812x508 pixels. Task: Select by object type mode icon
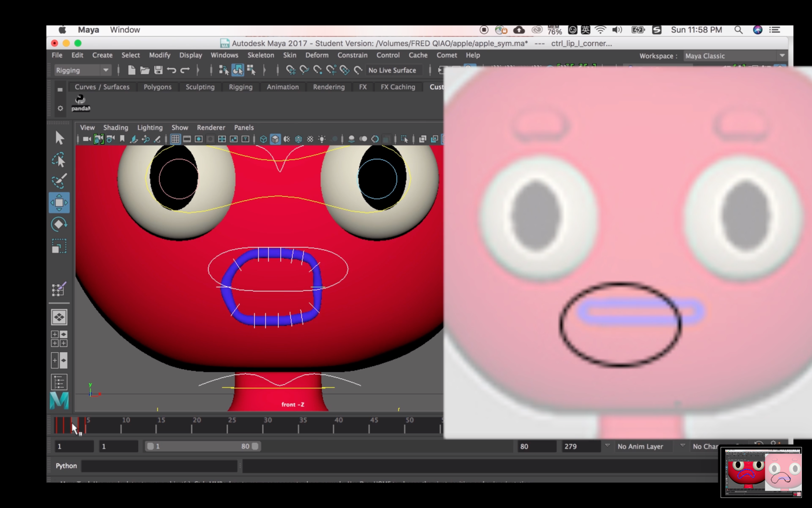click(x=238, y=70)
